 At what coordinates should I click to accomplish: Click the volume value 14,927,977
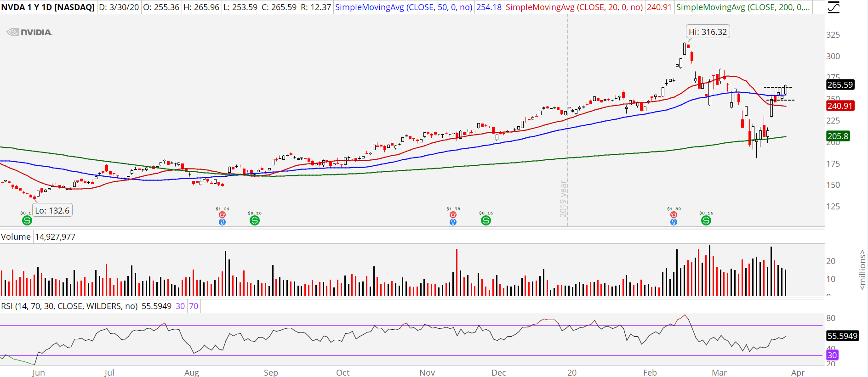pyautogui.click(x=55, y=237)
